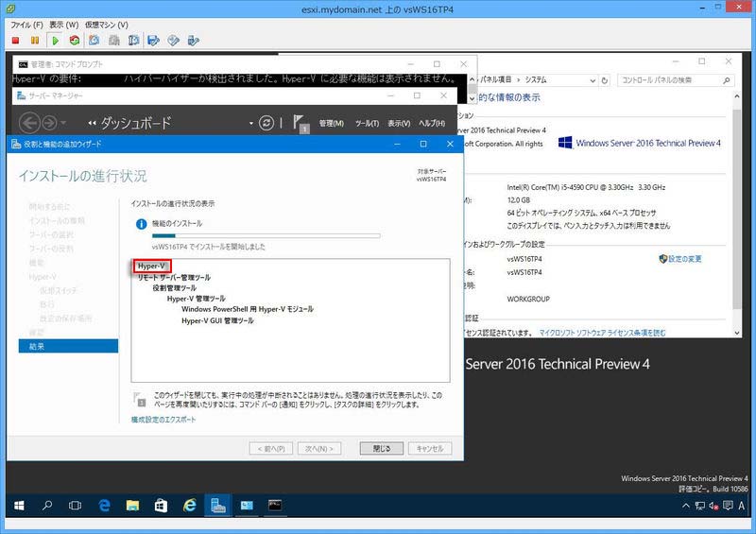Switch to Server Manager on the taskbar
The image size is (756, 534).
(x=218, y=506)
